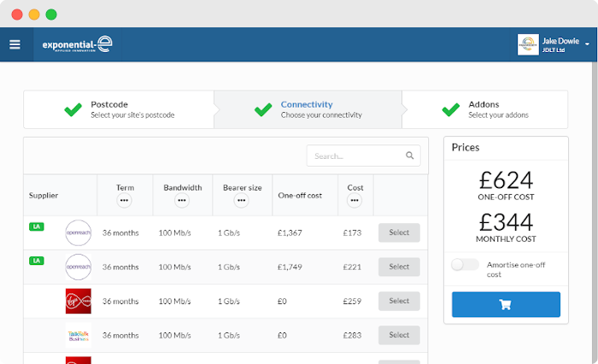Open the Jake Dowie account dropdown arrow
This screenshot has width=598, height=364.
pyautogui.click(x=587, y=44)
